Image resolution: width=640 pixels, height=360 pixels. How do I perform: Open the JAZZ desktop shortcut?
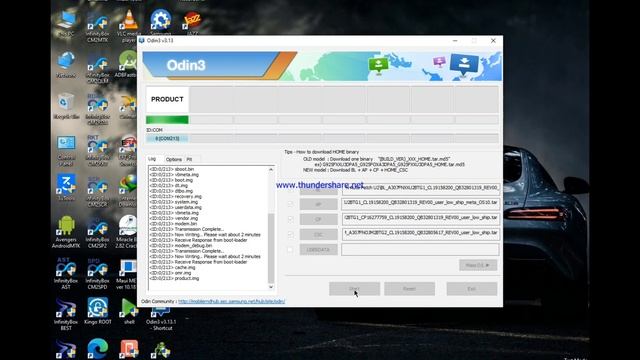(192, 23)
